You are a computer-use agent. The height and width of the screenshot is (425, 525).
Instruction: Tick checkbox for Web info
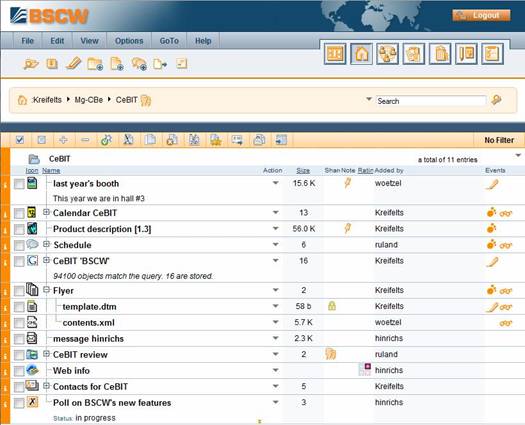pos(19,371)
